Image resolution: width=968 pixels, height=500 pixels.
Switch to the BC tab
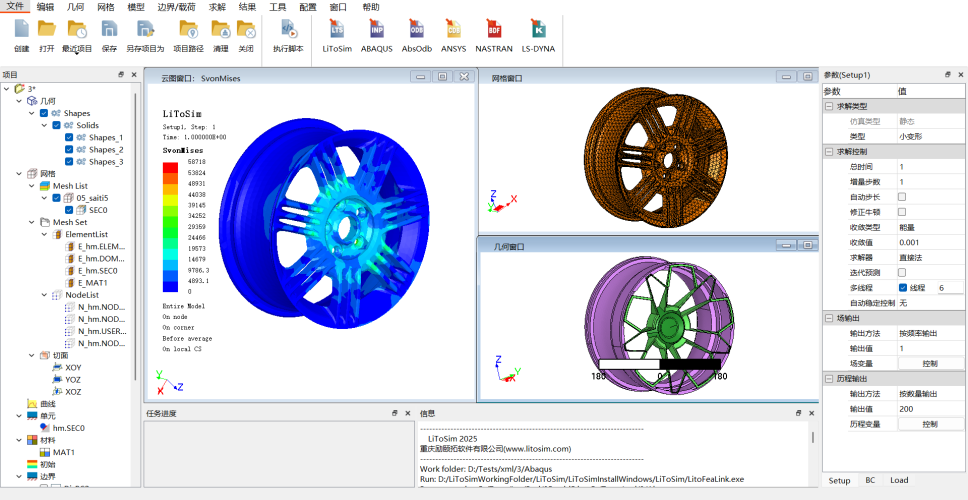(870, 480)
